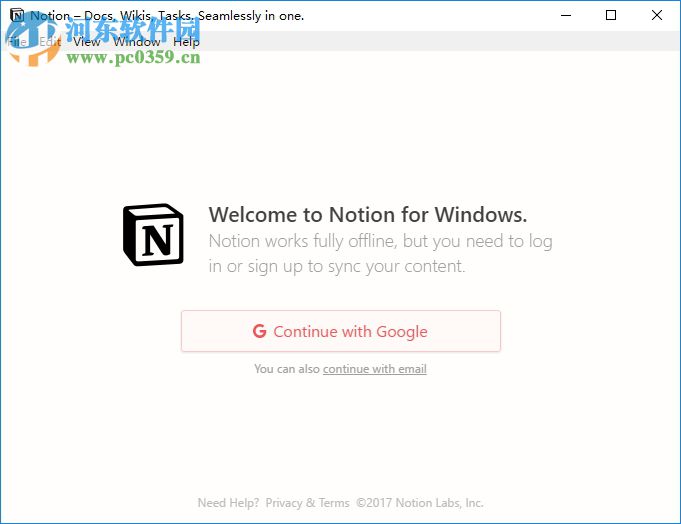Open the File menu
This screenshot has width=681, height=524.
tap(17, 42)
